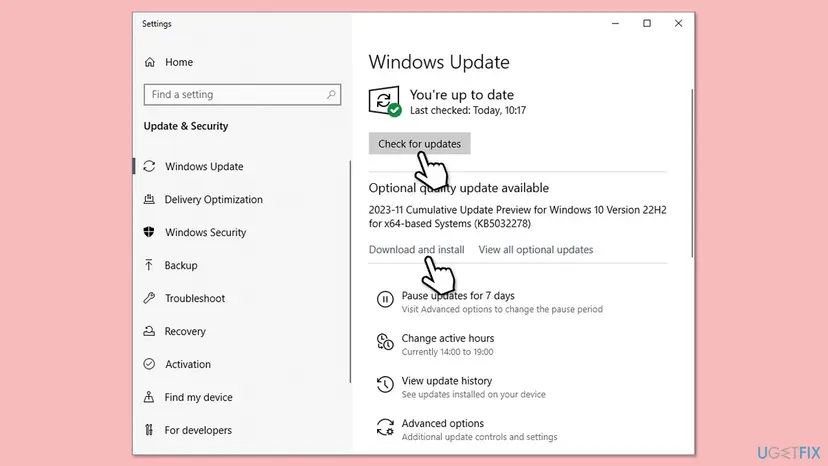Navigate to Recovery settings

185,331
